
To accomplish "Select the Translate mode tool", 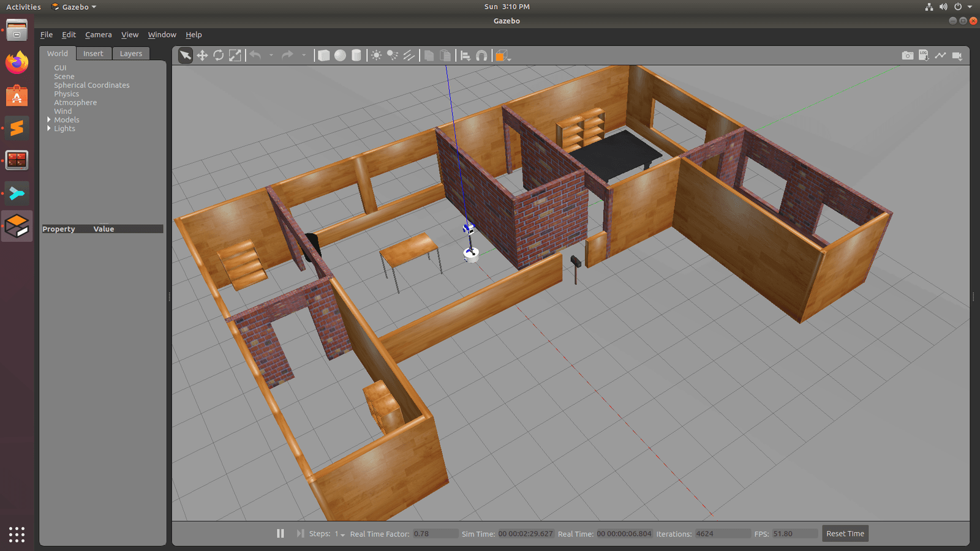I will 202,56.
